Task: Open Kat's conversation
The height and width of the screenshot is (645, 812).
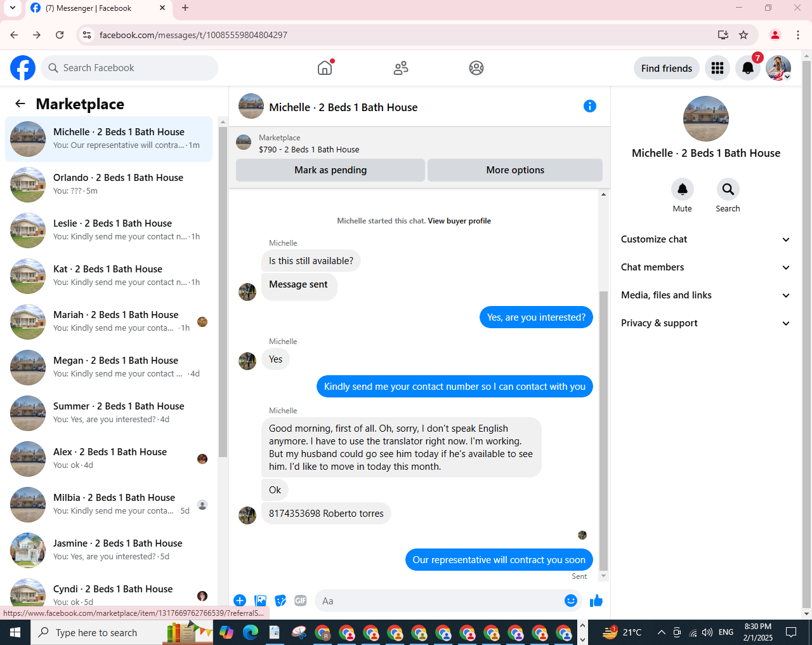Action: pyautogui.click(x=109, y=276)
